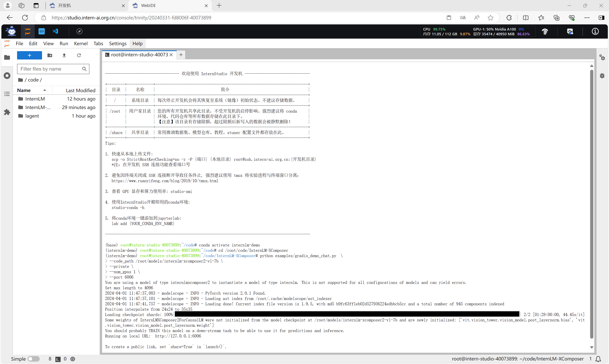The image size is (609, 364).
Task: Open the VS Code icon
Action: (56, 31)
